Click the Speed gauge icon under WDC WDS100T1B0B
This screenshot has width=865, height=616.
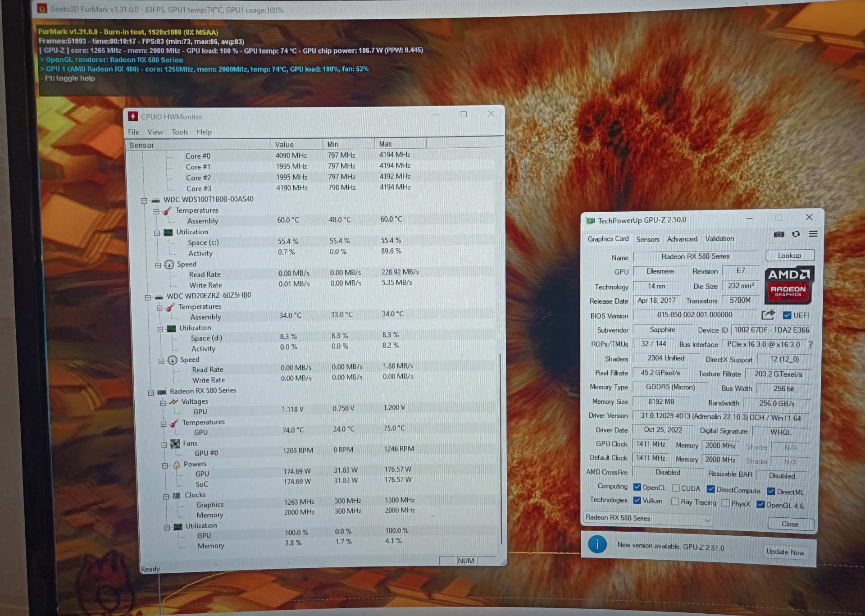169,265
